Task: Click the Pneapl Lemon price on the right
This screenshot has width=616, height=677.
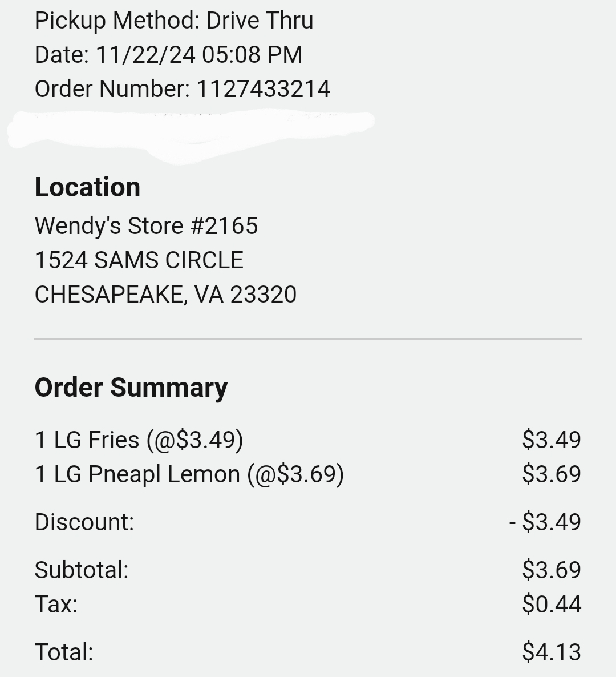Action: pyautogui.click(x=551, y=474)
